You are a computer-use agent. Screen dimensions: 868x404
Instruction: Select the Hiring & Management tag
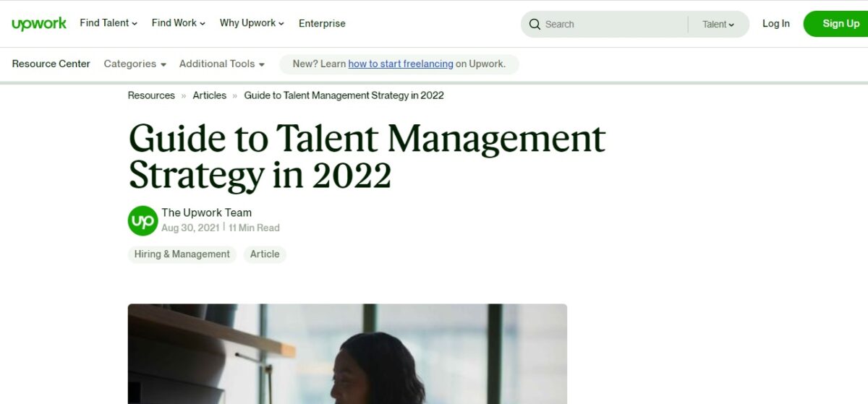coord(182,254)
